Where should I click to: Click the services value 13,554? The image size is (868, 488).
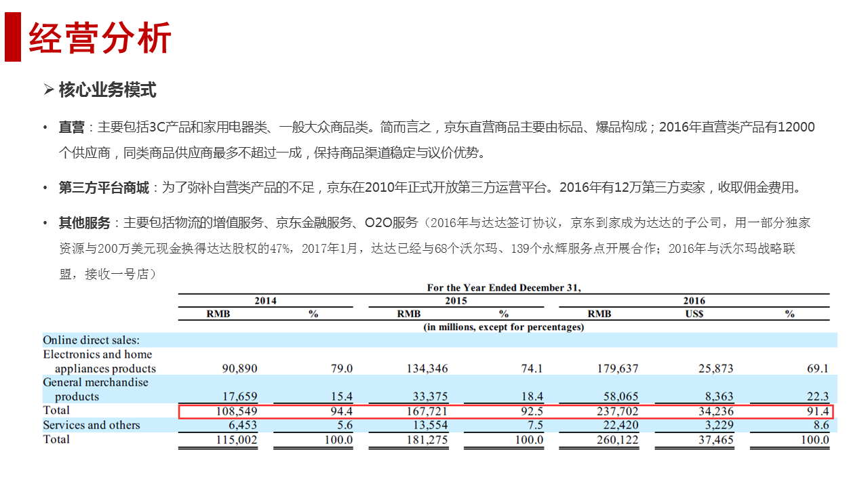[x=430, y=426]
